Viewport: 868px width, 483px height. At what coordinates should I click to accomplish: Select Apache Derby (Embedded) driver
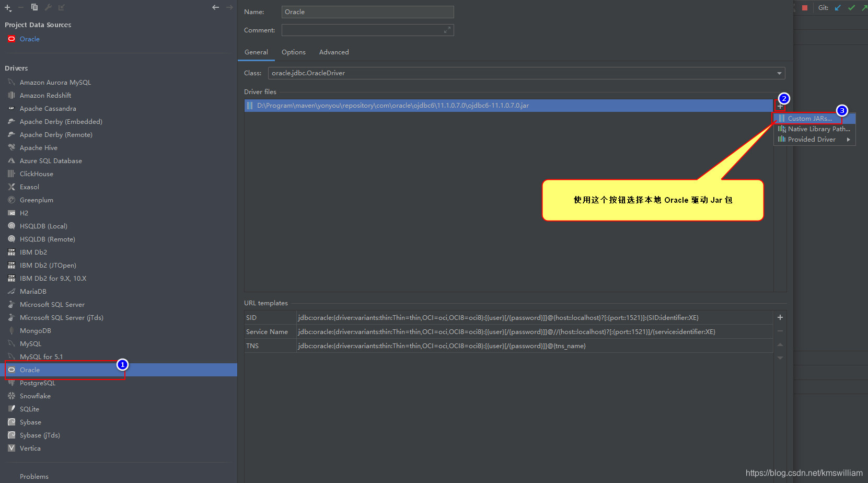pos(61,122)
